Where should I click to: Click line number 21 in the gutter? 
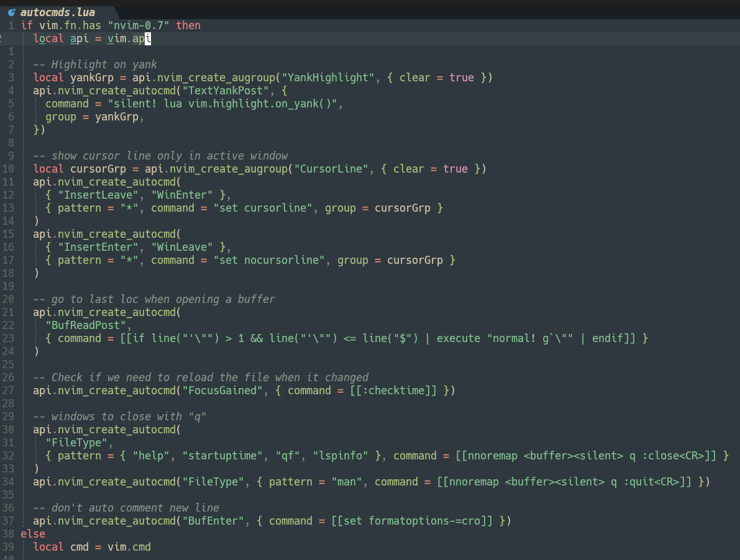coord(8,312)
